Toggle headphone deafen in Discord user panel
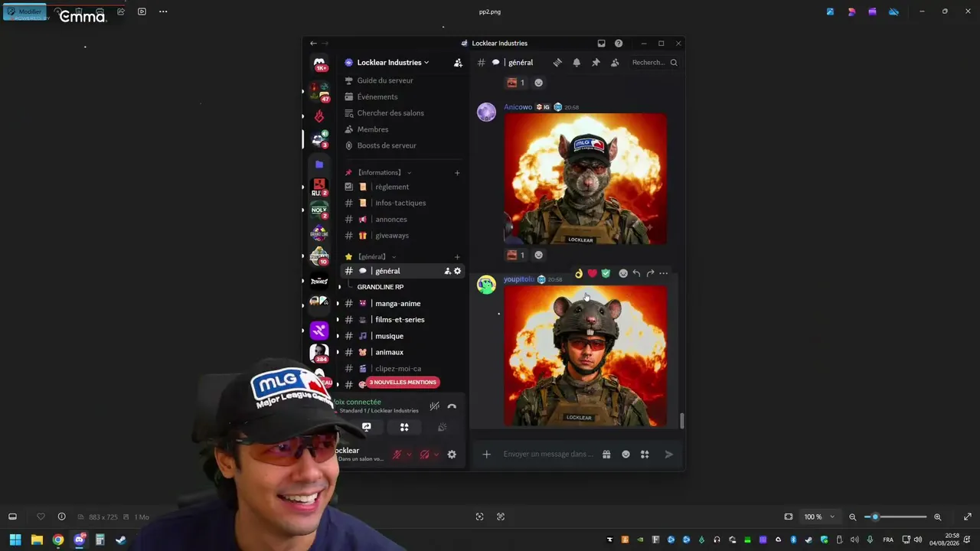Screen dimensions: 980x551 [x=424, y=455]
